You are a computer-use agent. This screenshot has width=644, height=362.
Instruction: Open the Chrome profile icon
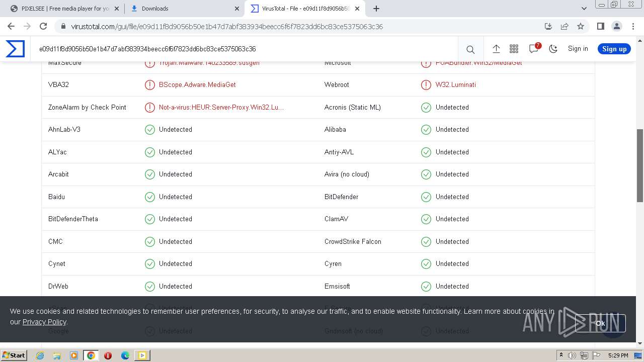616,26
